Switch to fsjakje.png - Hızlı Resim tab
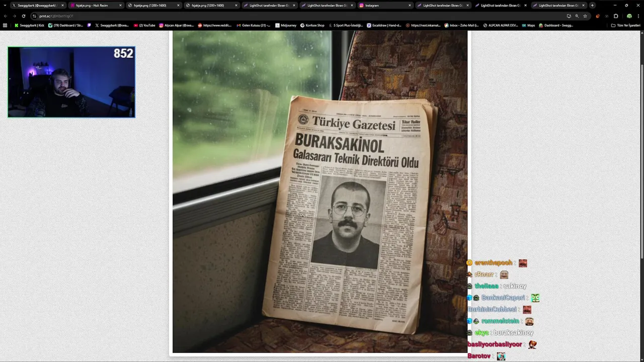 [x=96, y=5]
